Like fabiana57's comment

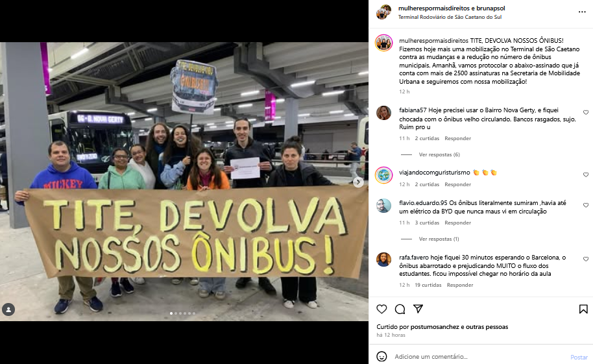pyautogui.click(x=585, y=112)
